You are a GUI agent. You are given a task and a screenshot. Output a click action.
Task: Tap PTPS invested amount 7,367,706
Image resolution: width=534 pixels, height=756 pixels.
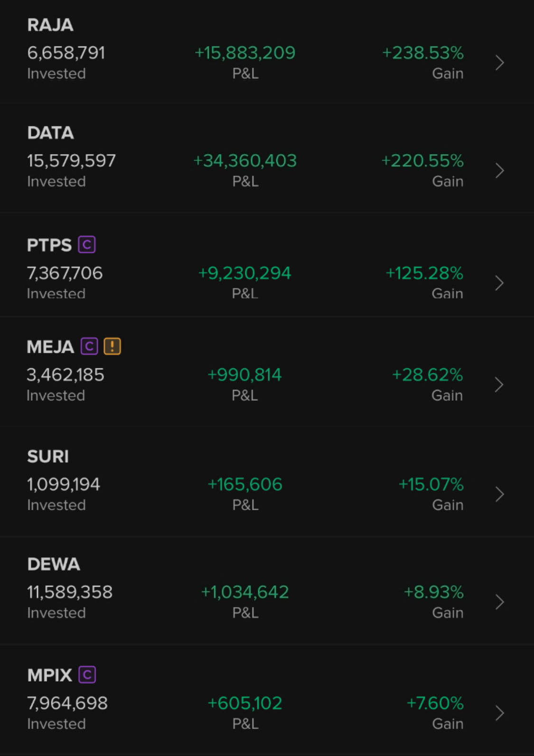coord(65,273)
